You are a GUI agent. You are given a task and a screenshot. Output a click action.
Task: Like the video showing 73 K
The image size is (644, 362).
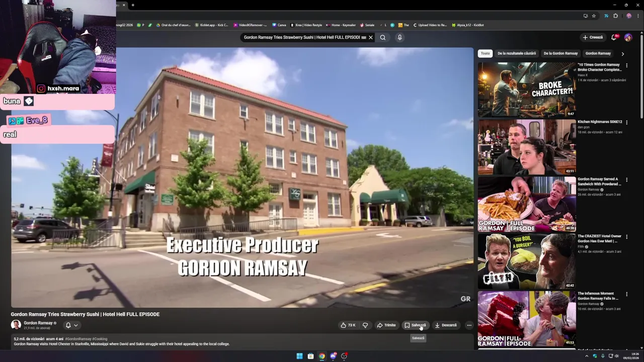coord(348,325)
